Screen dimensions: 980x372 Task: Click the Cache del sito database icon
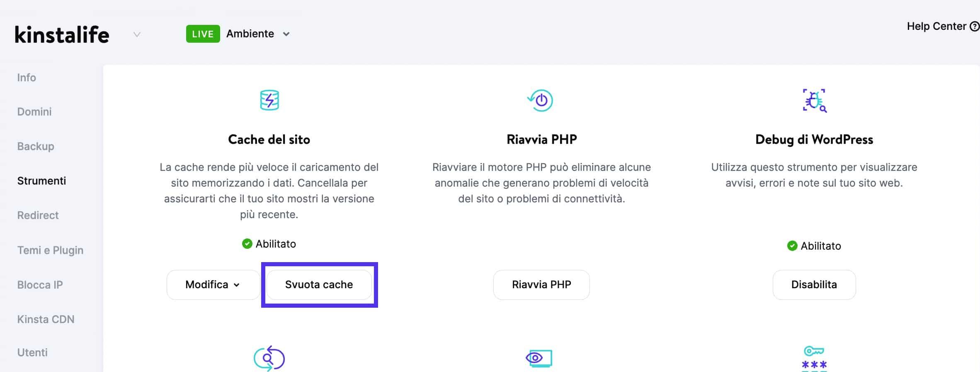point(269,100)
